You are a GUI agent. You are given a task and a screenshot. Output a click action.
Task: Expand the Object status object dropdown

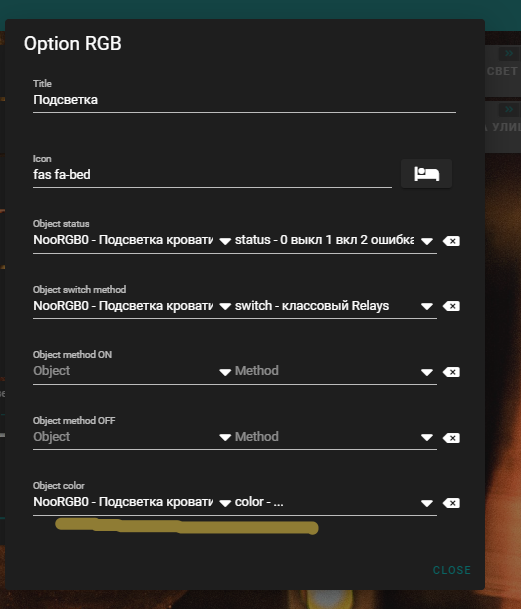click(132, 240)
